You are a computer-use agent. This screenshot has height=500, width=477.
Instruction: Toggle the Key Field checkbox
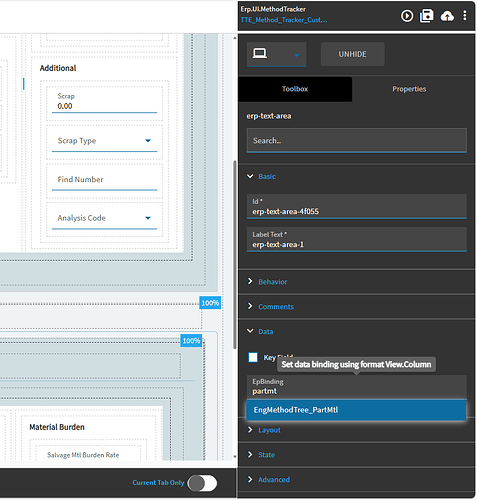tap(253, 357)
